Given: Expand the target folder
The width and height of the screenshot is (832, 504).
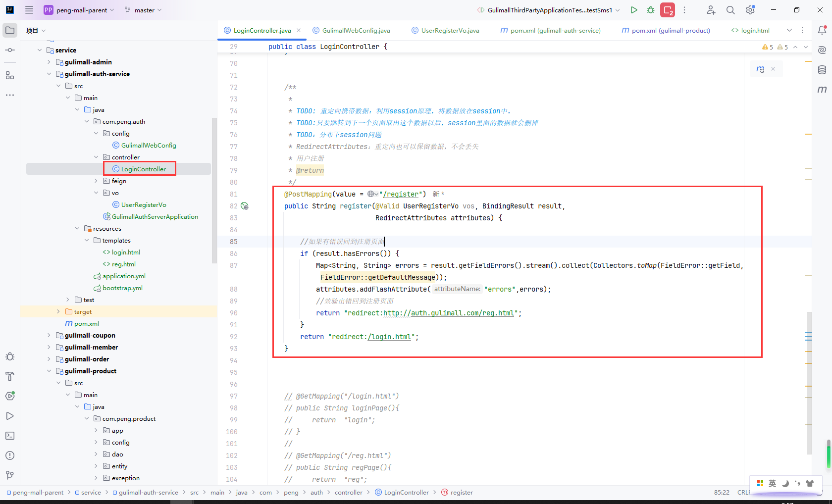Looking at the screenshot, I should [x=58, y=311].
